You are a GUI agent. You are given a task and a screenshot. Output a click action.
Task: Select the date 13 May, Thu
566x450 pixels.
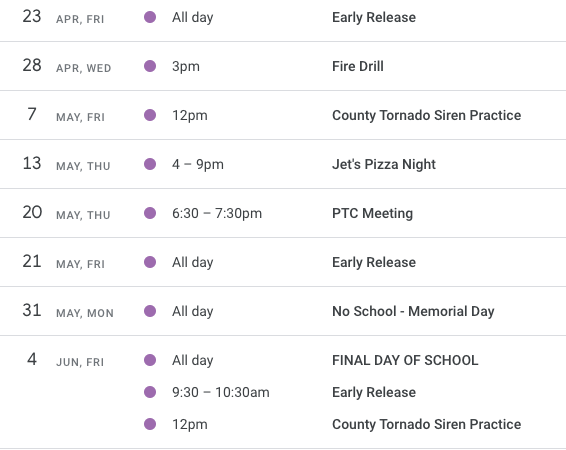(66, 164)
